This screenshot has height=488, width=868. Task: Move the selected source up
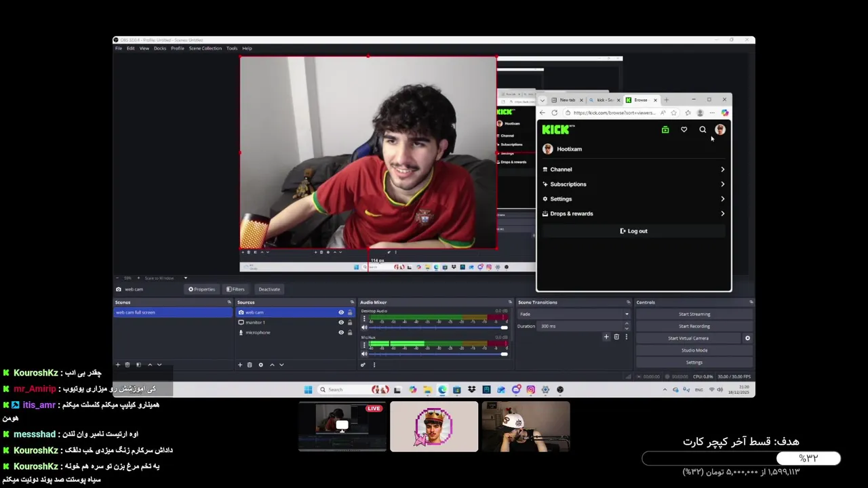[272, 365]
